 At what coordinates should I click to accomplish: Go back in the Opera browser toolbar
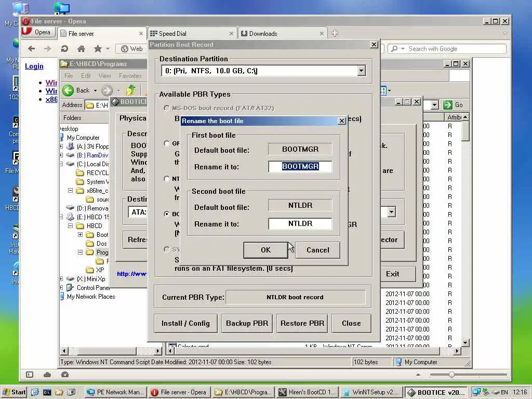point(32,49)
